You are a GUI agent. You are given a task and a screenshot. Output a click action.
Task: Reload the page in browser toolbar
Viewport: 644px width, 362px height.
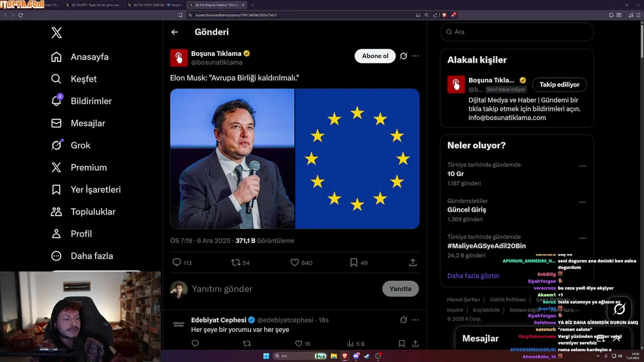tap(21, 15)
